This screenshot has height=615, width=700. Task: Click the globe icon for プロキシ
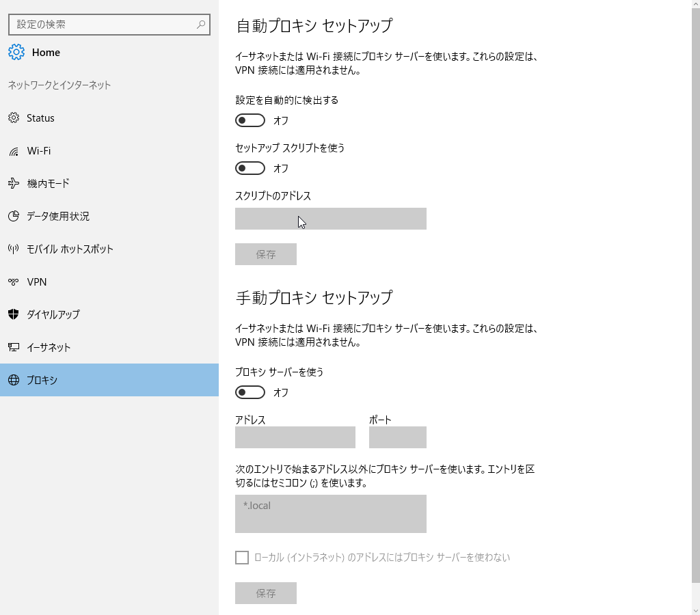pos(14,380)
